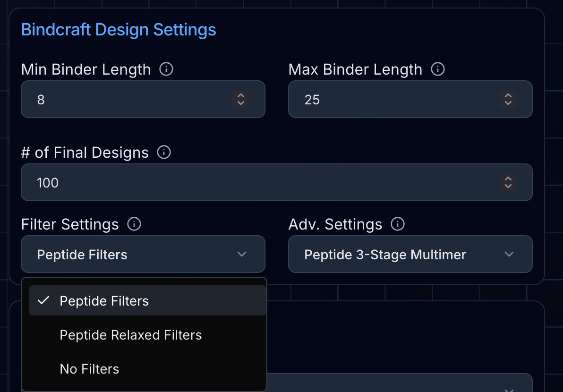Show info for # of Final Designs

(x=164, y=152)
